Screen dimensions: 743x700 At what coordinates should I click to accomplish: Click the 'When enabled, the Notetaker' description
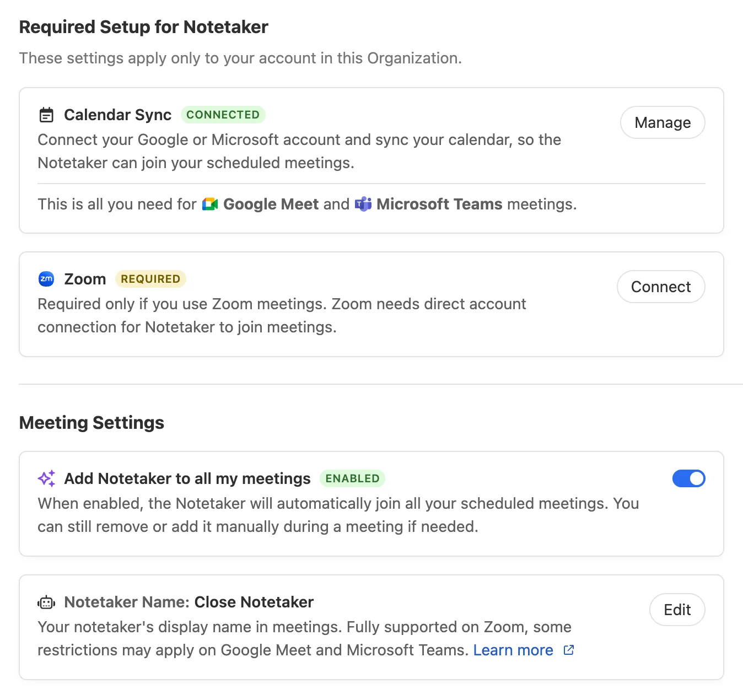tap(338, 515)
